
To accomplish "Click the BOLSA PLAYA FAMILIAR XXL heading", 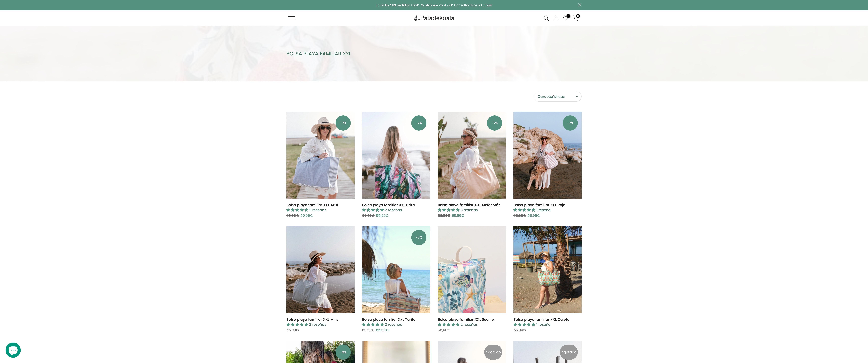I will pyautogui.click(x=319, y=54).
